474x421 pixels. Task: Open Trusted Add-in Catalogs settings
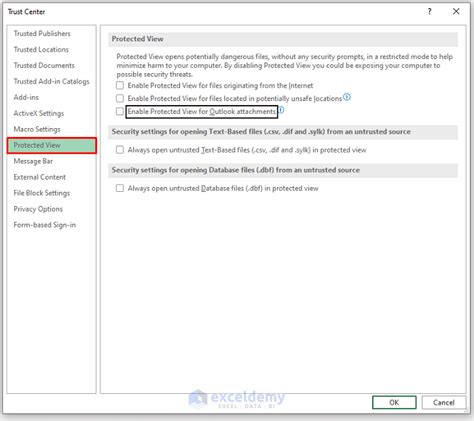51,81
